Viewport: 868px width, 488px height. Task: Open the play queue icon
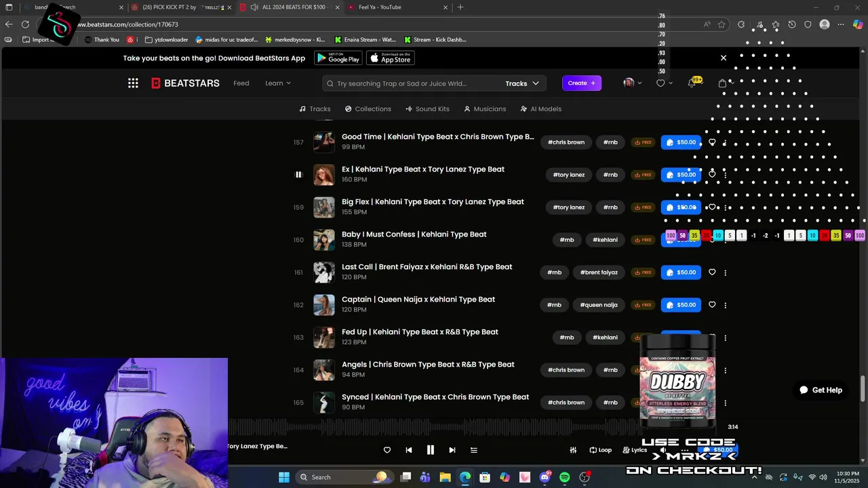(474, 450)
